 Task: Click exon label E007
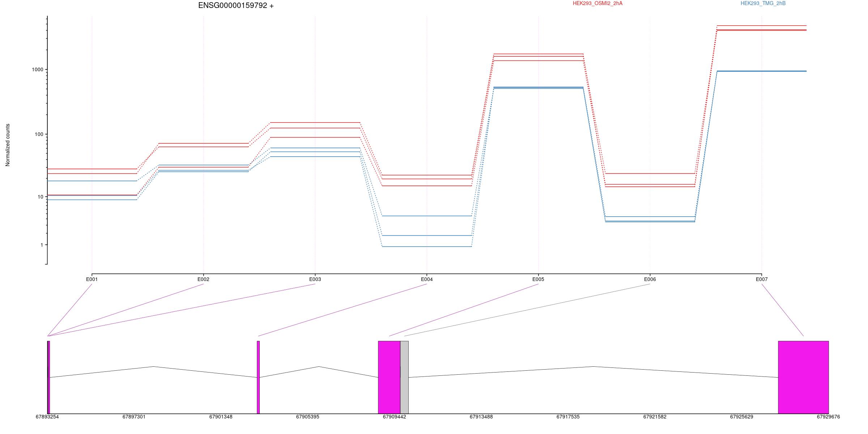(x=762, y=279)
